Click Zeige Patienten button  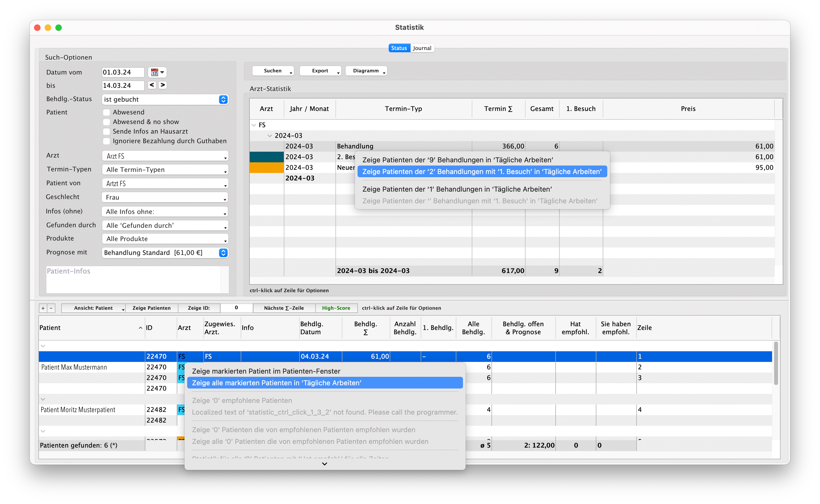pyautogui.click(x=152, y=308)
